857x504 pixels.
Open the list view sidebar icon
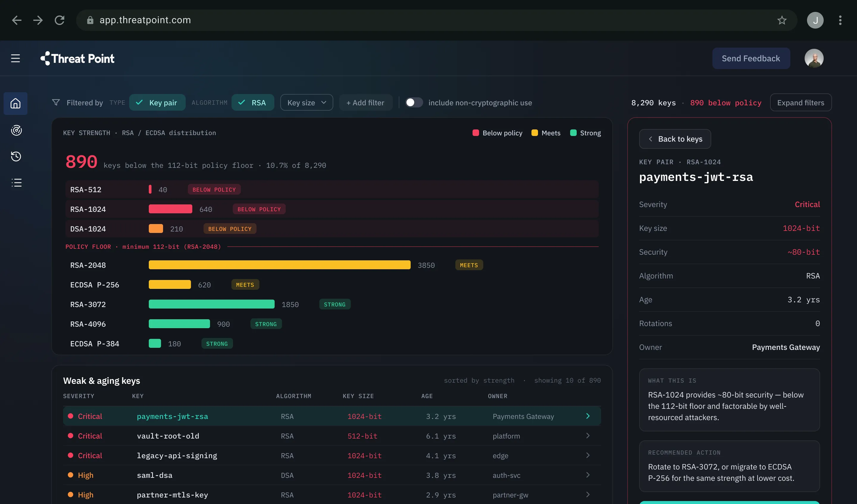click(x=16, y=182)
